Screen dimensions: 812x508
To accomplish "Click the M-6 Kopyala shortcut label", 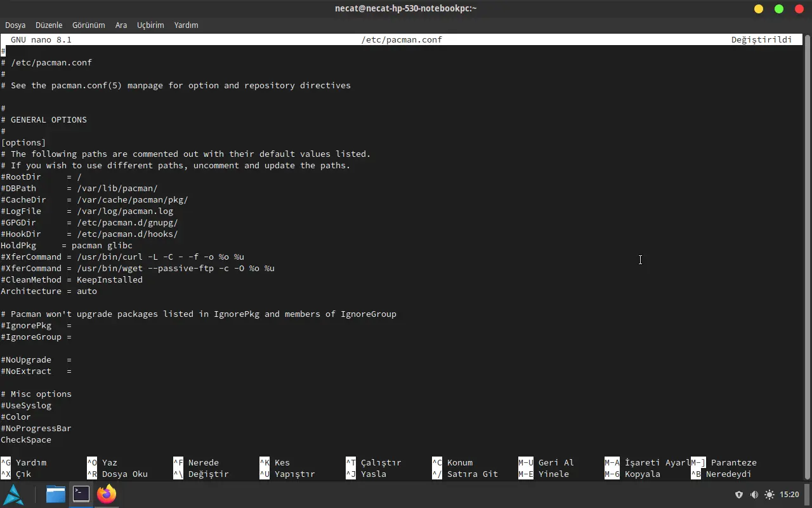I will (632, 474).
